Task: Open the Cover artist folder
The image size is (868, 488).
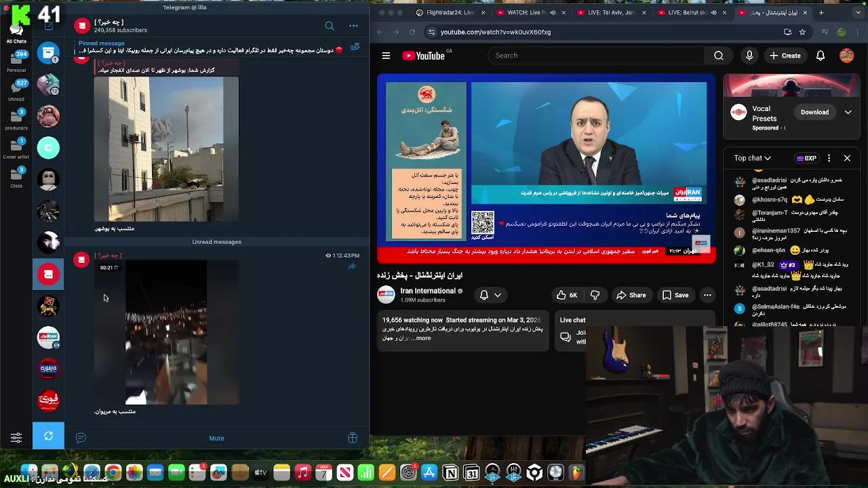Action: tap(16, 148)
